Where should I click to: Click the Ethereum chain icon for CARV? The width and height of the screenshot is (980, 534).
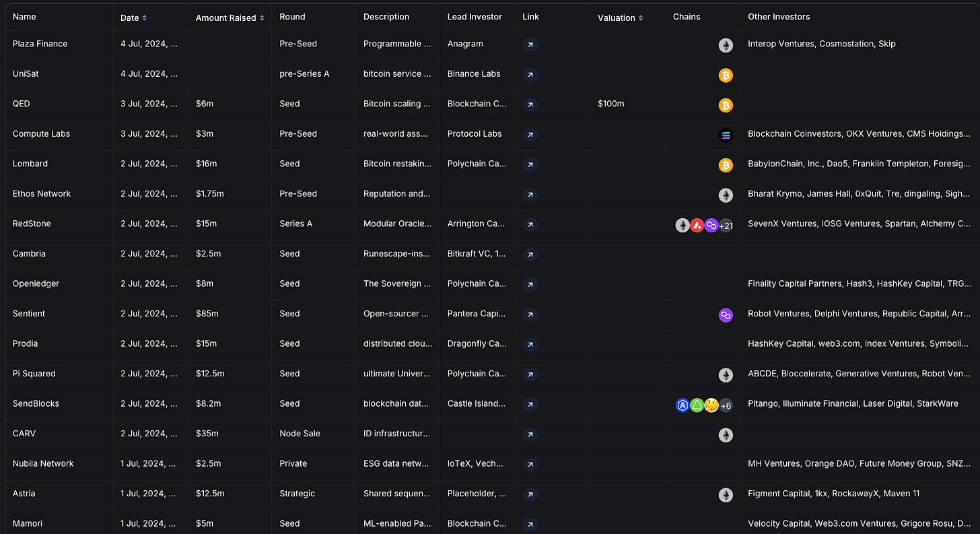(x=726, y=435)
